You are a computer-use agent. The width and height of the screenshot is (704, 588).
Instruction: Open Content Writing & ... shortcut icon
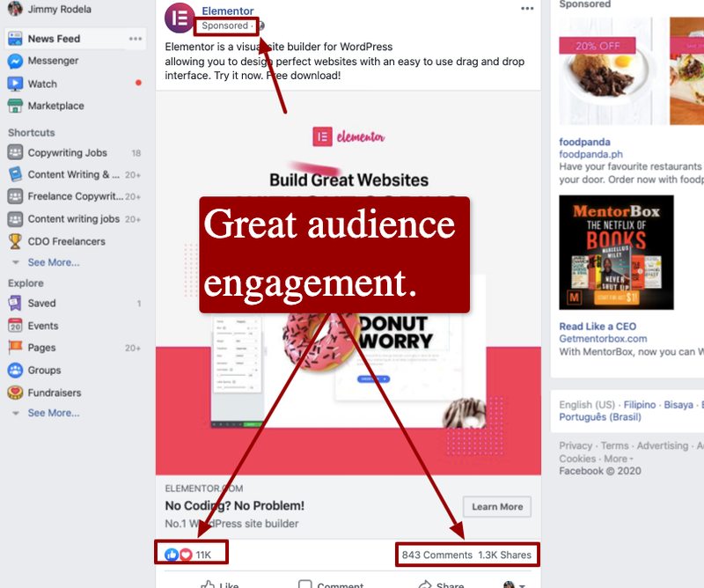[15, 174]
